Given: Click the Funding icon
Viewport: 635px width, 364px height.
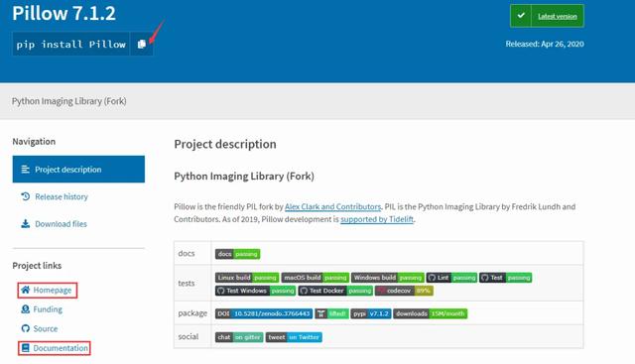Looking at the screenshot, I should (x=25, y=308).
